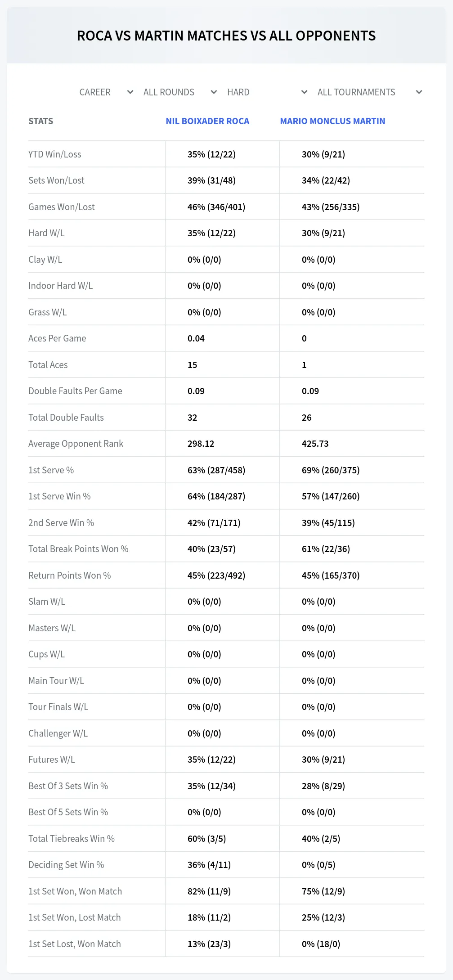
Task: Open the ALL ROUNDS dropdown filter
Action: point(180,92)
